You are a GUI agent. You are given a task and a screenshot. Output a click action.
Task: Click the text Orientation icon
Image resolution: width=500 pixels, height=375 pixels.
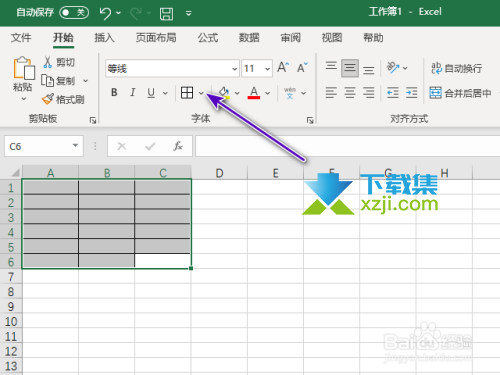(x=393, y=67)
